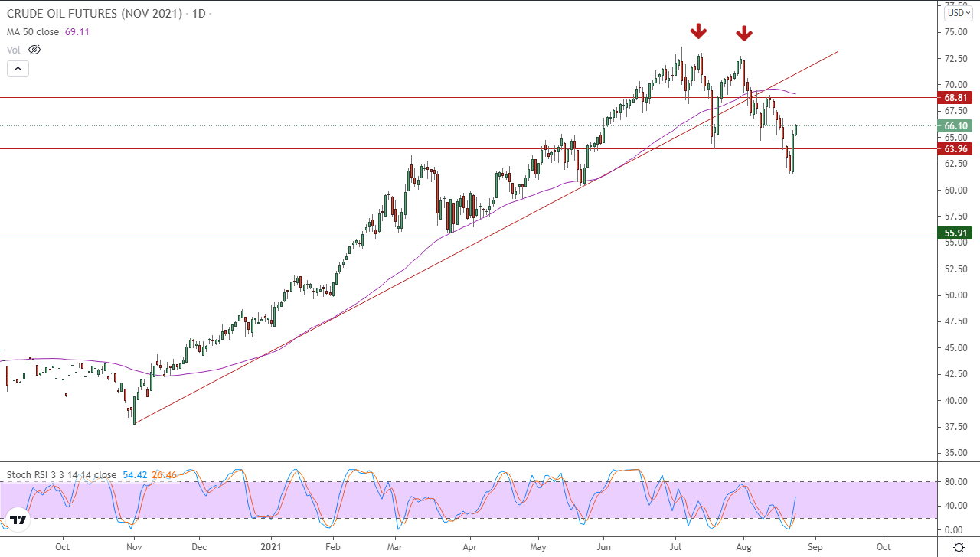Click the 1D interval label in the title
Image resolution: width=980 pixels, height=557 pixels.
[198, 14]
